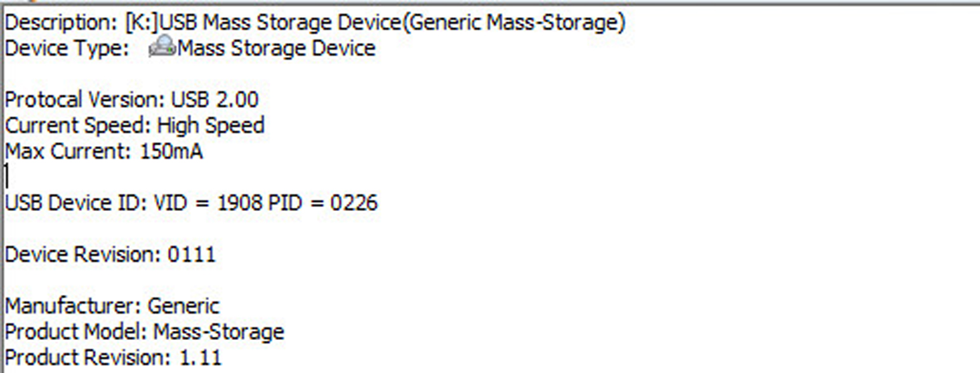Click the Max Current 150mA line

[104, 151]
